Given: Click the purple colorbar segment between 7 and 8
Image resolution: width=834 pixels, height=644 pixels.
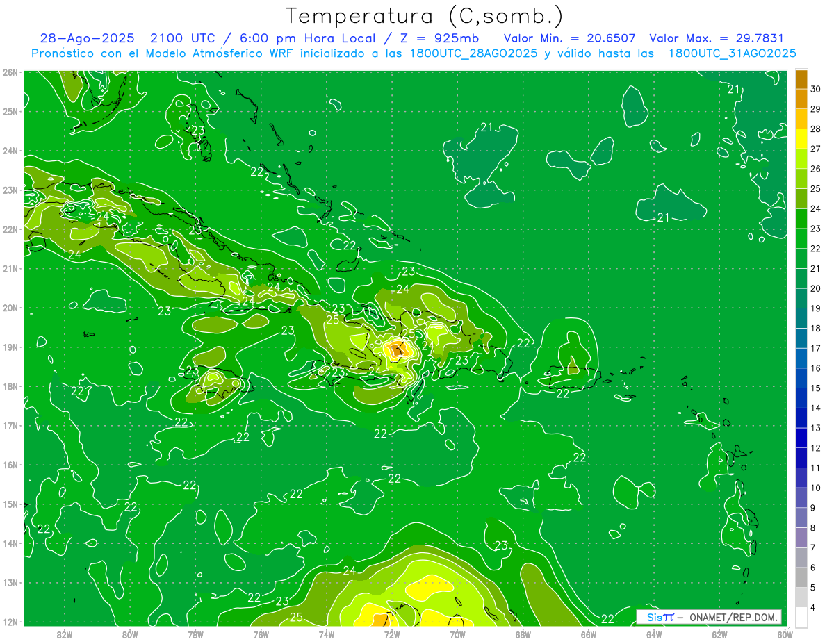Looking at the screenshot, I should pyautogui.click(x=801, y=538).
